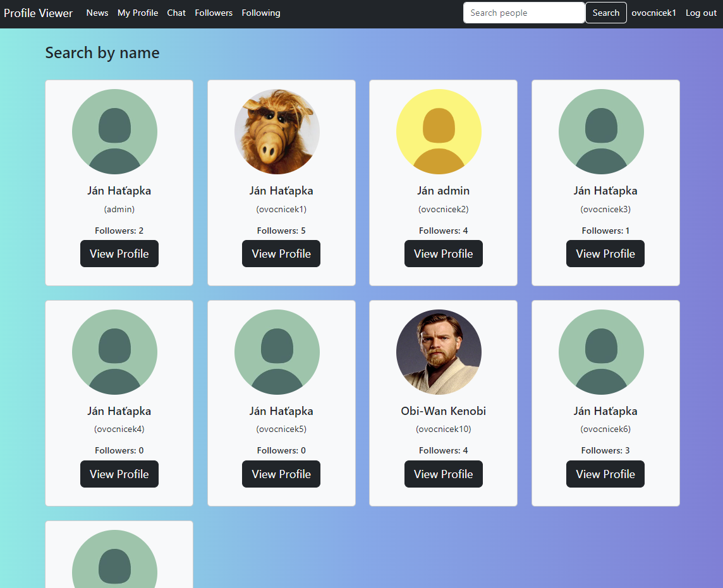Image resolution: width=723 pixels, height=588 pixels.
Task: Open the Following list
Action: (261, 13)
